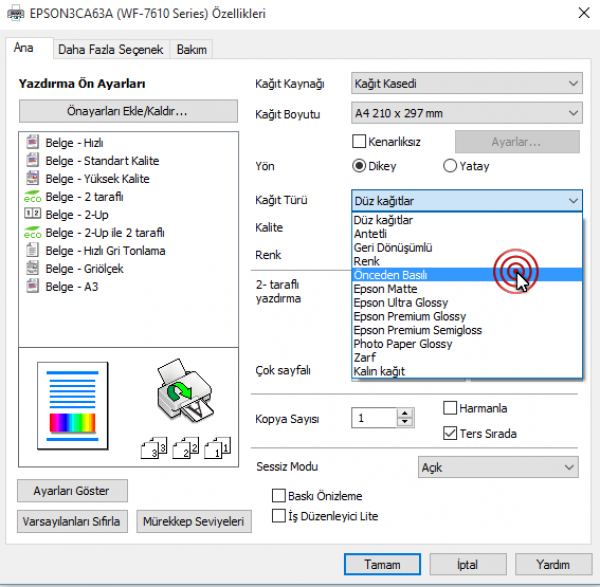Image resolution: width=600 pixels, height=587 pixels.
Task: Decrease Kopya Sayısı with down arrow
Action: [405, 422]
